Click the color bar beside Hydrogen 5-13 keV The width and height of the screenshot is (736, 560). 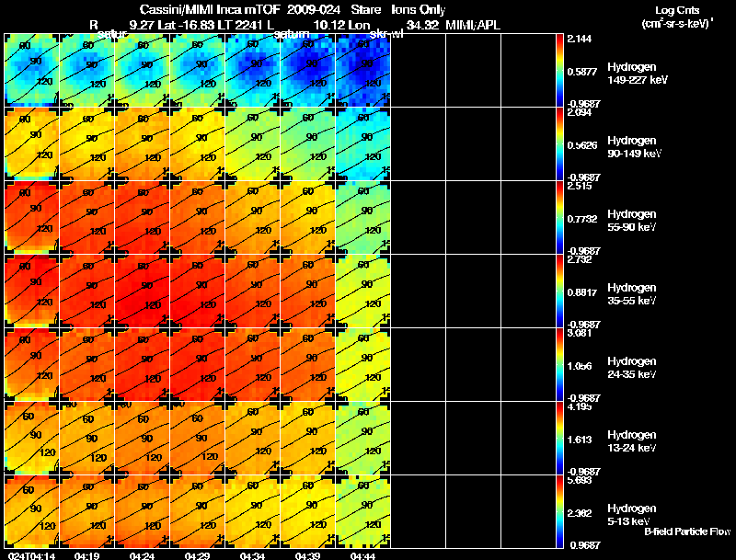click(x=559, y=511)
